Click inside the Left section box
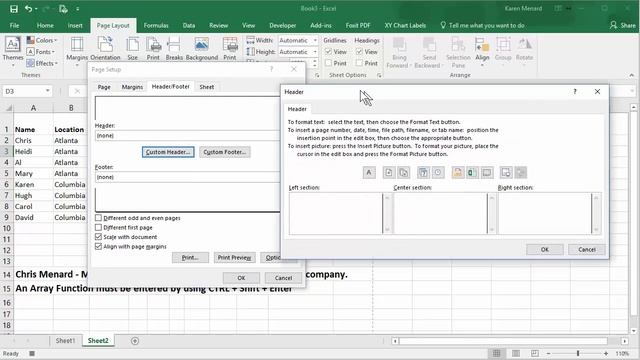The width and height of the screenshot is (640, 360). point(335,213)
